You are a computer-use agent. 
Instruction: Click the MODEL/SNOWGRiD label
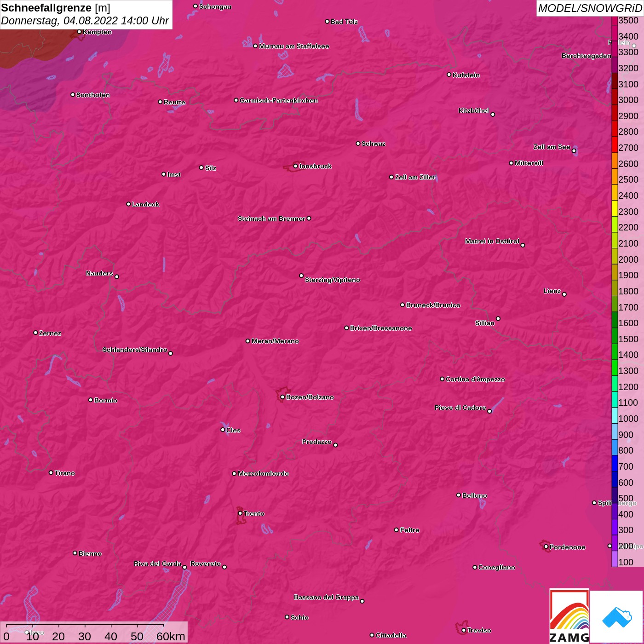click(x=590, y=8)
